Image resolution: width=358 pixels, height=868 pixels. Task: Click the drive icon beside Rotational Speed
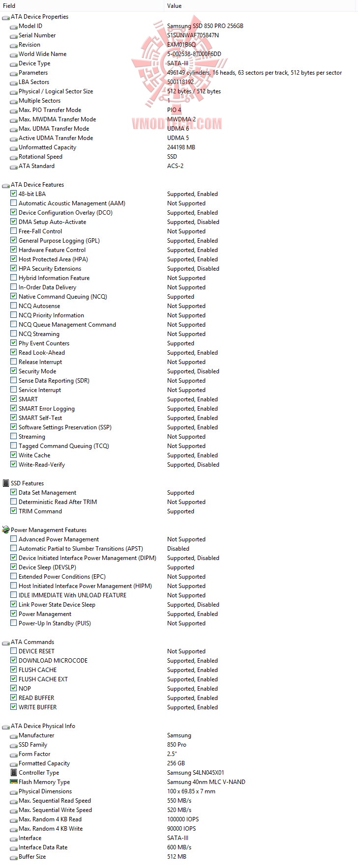[x=14, y=157]
